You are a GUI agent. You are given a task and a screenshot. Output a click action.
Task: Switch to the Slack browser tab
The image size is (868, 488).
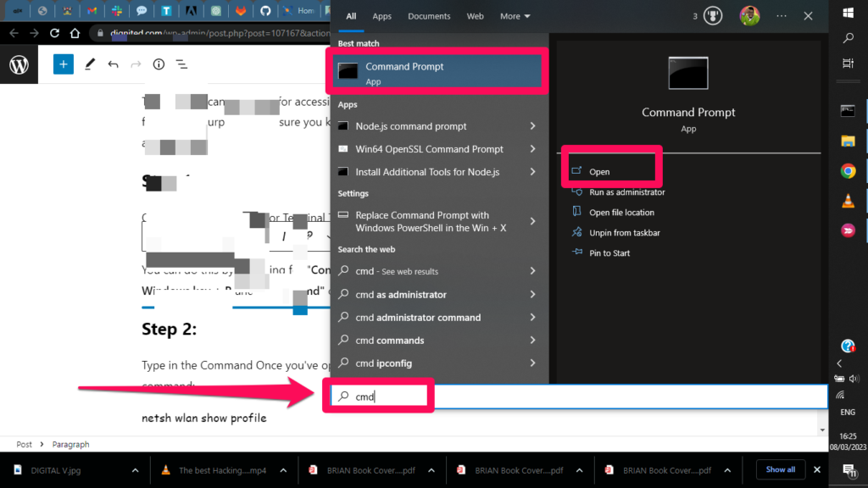pos(117,10)
